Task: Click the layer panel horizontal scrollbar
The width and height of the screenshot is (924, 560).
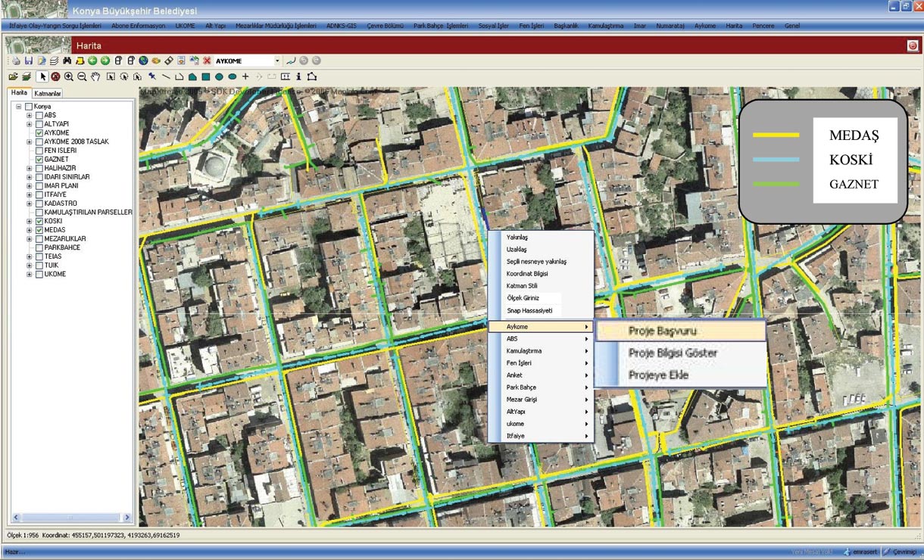Action: (70, 518)
